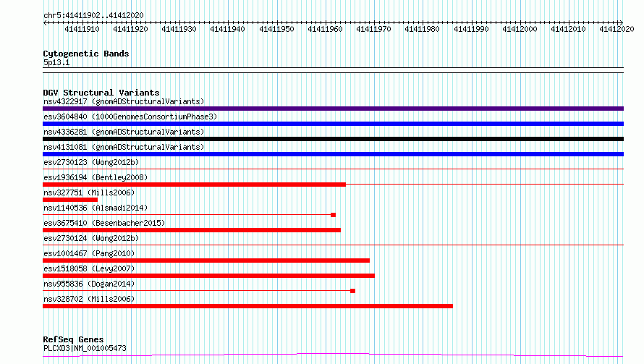Click ruler position 41411910
Screen dimensions: 644x364
pos(82,29)
